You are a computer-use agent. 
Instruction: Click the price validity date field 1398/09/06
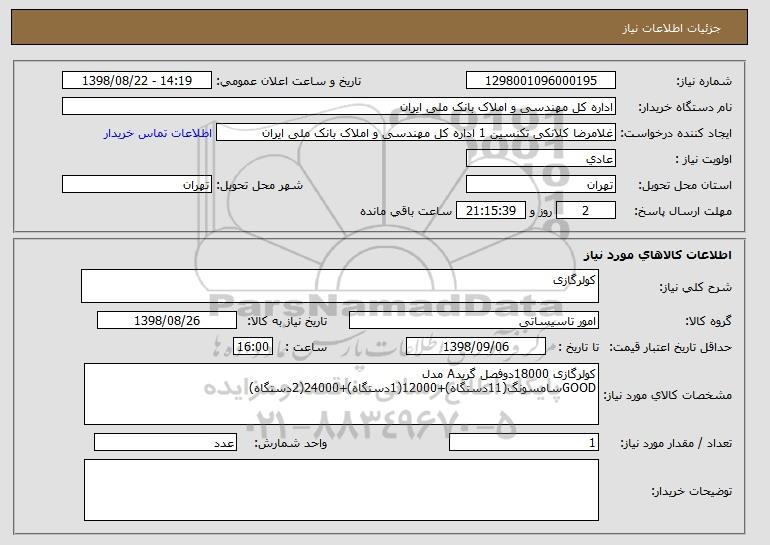click(476, 347)
